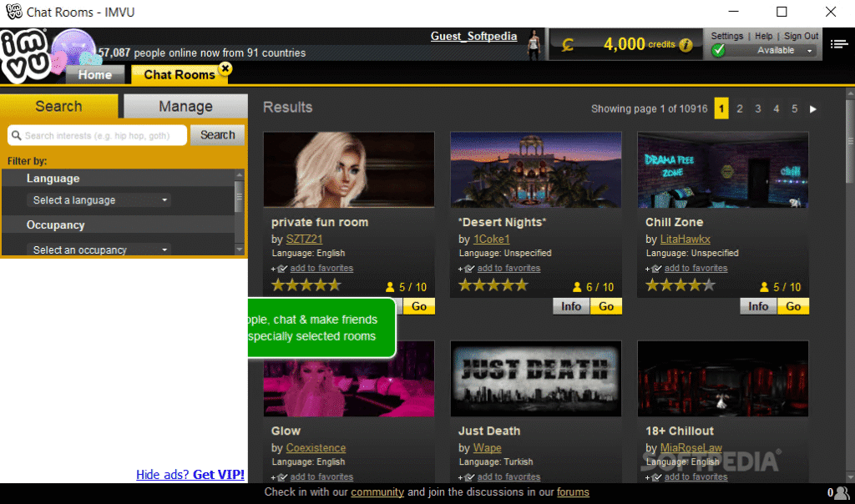Open *Desert Nights* room thumbnail

(536, 169)
